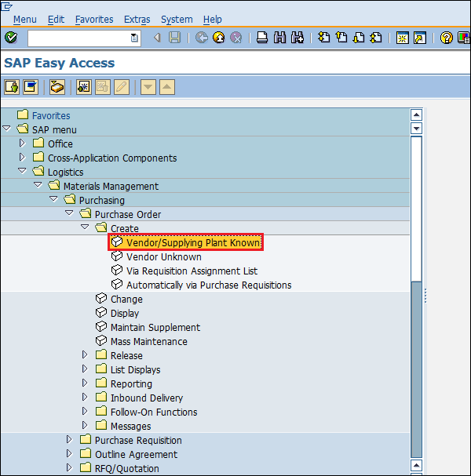Click the Change Favorites pencil icon
Viewport: 471px width, 476px height.
[122, 87]
